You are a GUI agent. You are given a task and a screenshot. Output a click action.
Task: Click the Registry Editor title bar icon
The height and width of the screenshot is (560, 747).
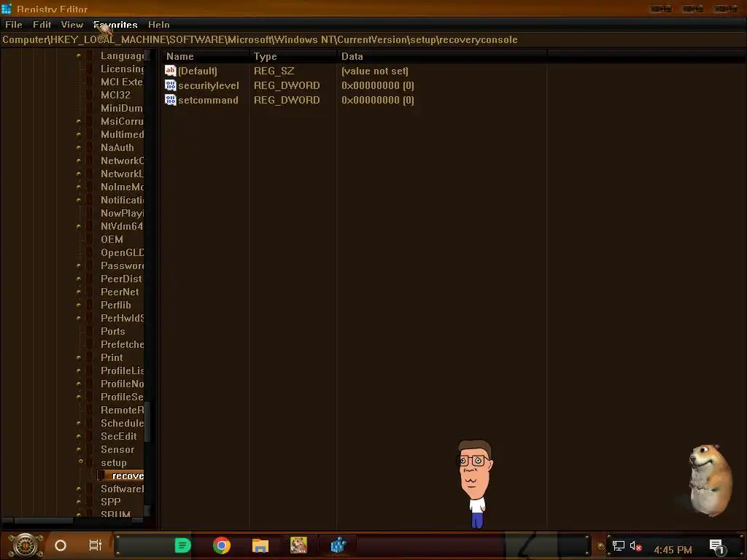[x=6, y=9]
